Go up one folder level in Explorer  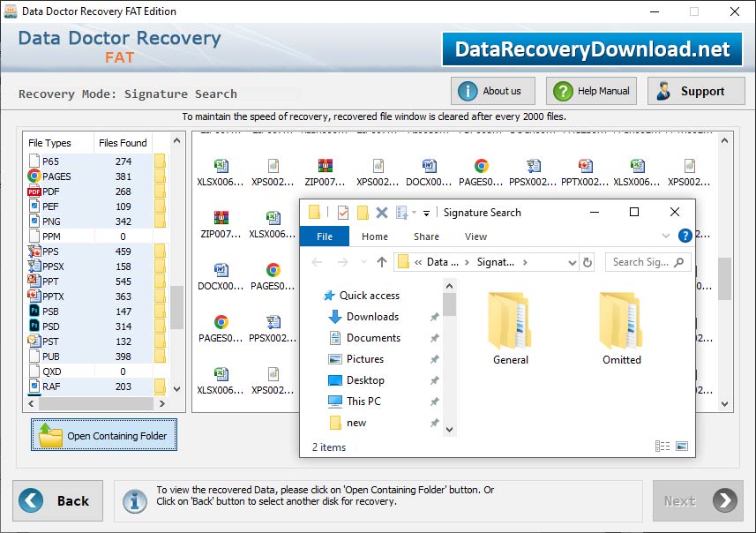[x=382, y=262]
